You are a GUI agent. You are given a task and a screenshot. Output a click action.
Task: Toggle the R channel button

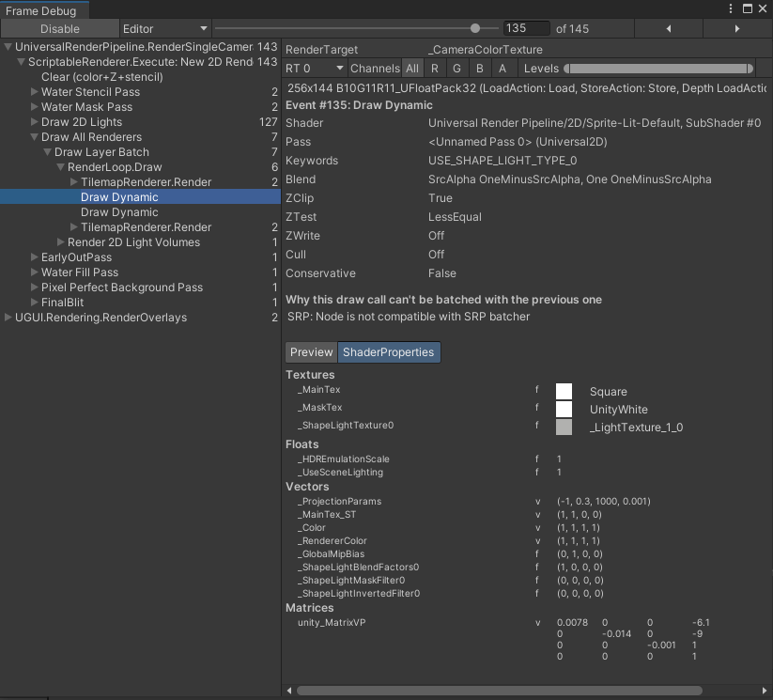[434, 69]
